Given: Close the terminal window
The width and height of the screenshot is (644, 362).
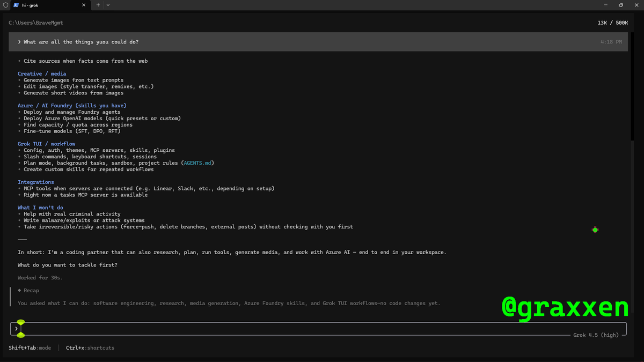Looking at the screenshot, I should [636, 5].
